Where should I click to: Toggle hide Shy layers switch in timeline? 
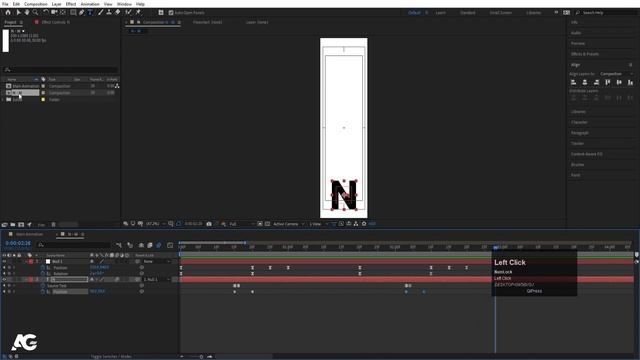tap(141, 245)
